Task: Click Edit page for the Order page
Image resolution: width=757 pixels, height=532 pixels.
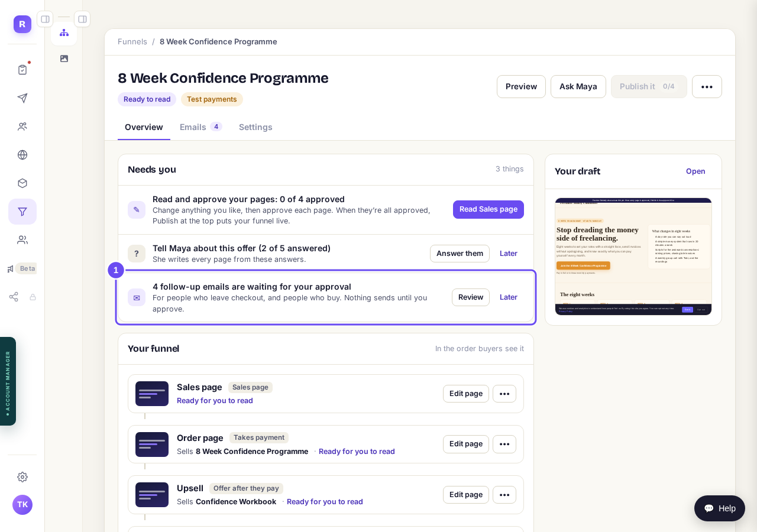Action: click(466, 444)
